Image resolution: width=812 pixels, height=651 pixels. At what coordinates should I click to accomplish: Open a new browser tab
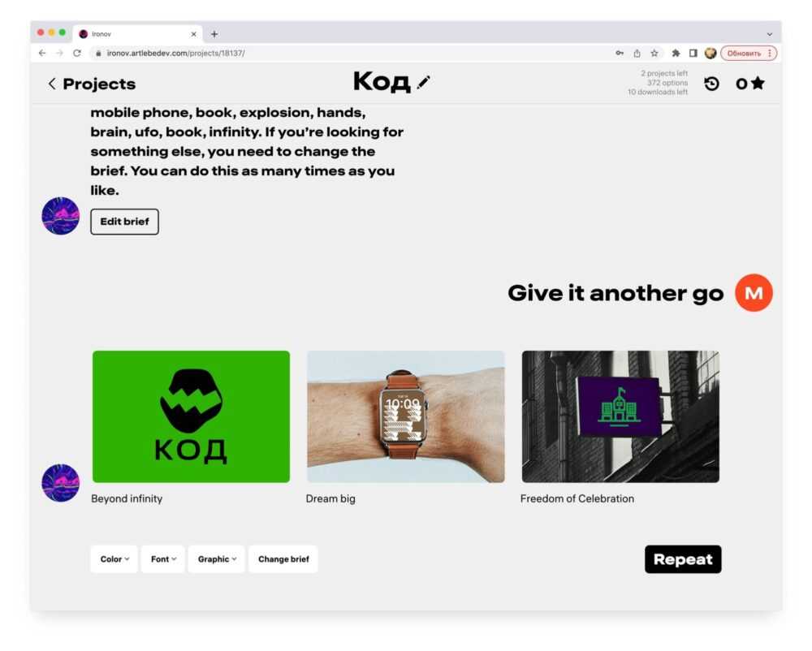pyautogui.click(x=214, y=34)
